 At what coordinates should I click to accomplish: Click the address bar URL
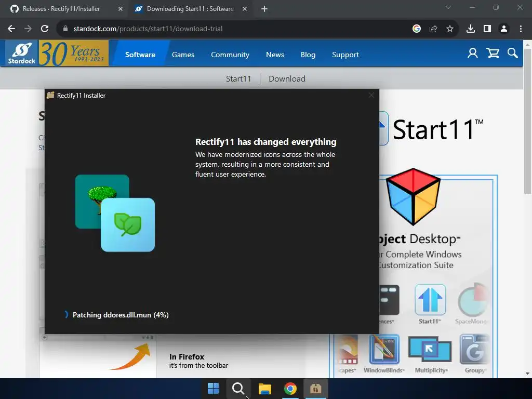click(148, 29)
